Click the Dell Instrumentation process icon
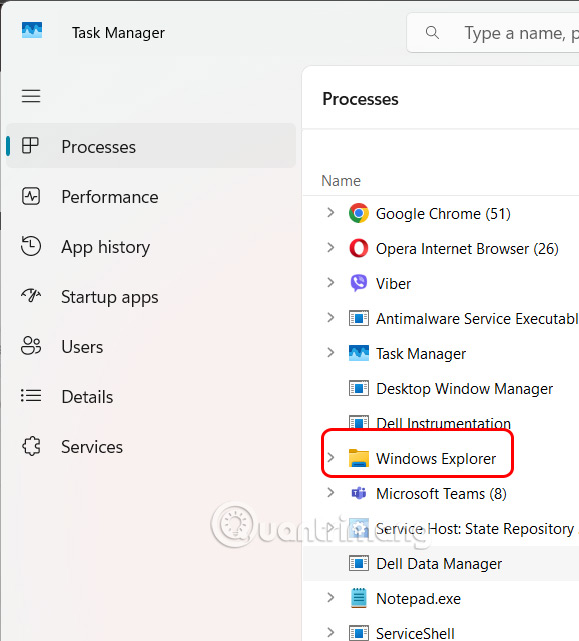Viewport: 579px width, 641px height. [x=359, y=422]
